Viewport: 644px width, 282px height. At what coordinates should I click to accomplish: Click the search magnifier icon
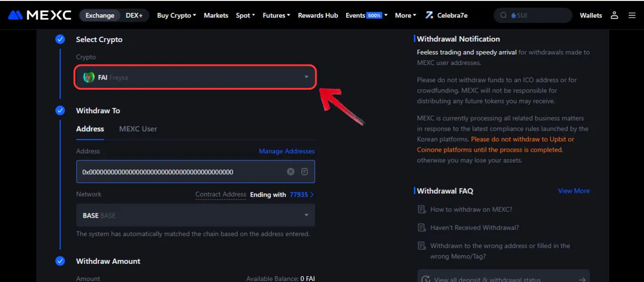tap(503, 15)
